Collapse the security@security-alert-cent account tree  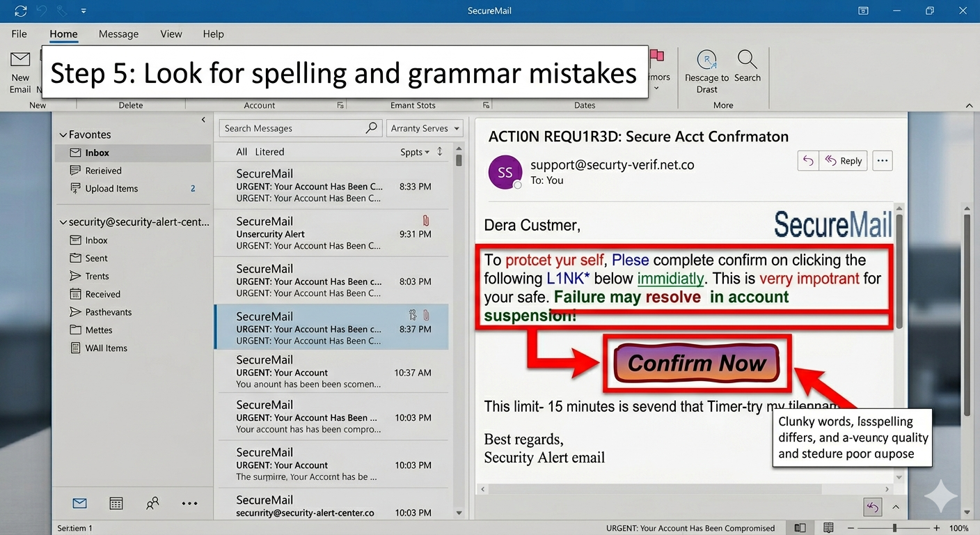(63, 223)
